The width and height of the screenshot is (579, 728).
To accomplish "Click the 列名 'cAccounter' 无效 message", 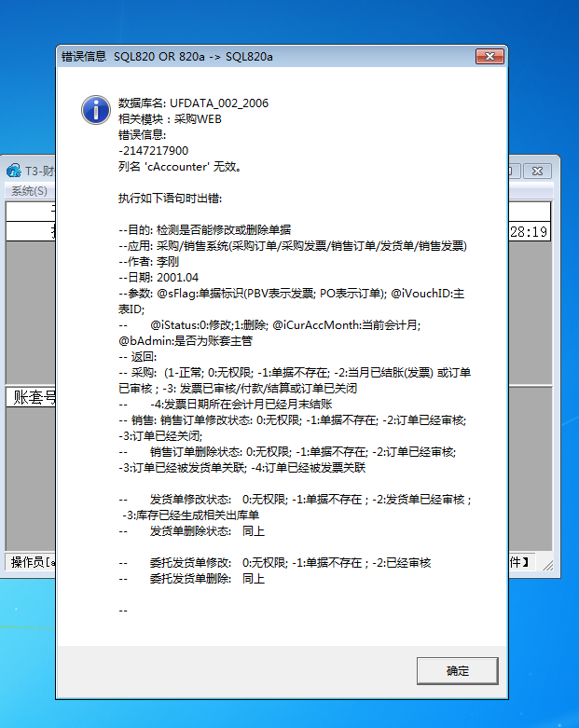I will 180,167.
